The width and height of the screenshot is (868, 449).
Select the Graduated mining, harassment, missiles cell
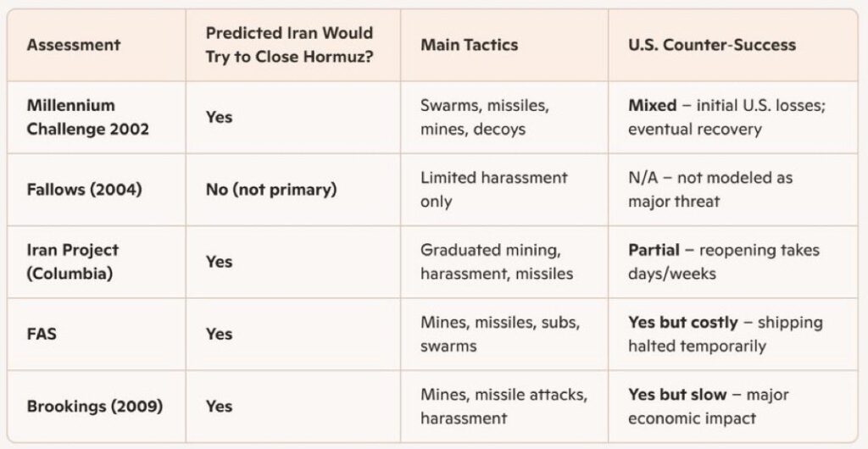[497, 262]
